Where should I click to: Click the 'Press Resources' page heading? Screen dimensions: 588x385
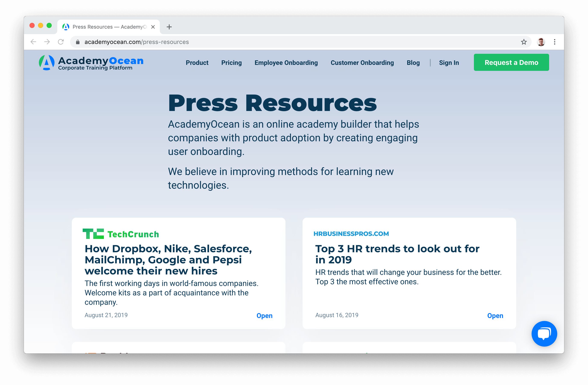[x=272, y=103]
